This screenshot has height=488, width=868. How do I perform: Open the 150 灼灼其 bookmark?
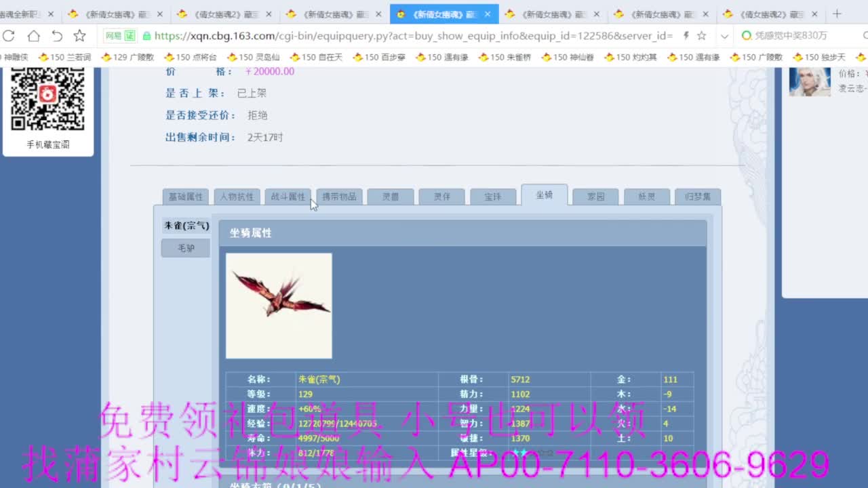(x=631, y=58)
